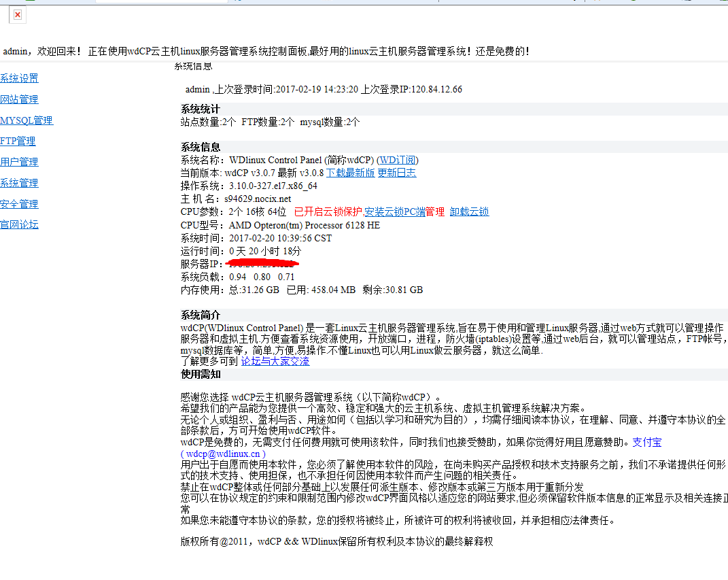728x580 pixels.
Task: Click 下载最新版 download link
Action: click(351, 173)
